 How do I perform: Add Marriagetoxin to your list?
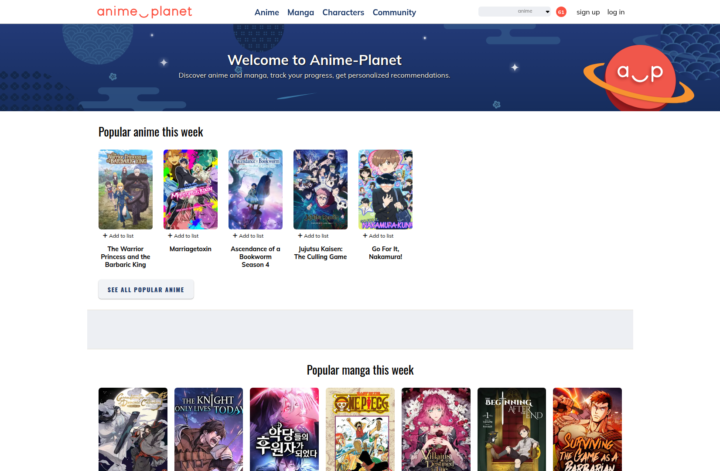(x=183, y=236)
